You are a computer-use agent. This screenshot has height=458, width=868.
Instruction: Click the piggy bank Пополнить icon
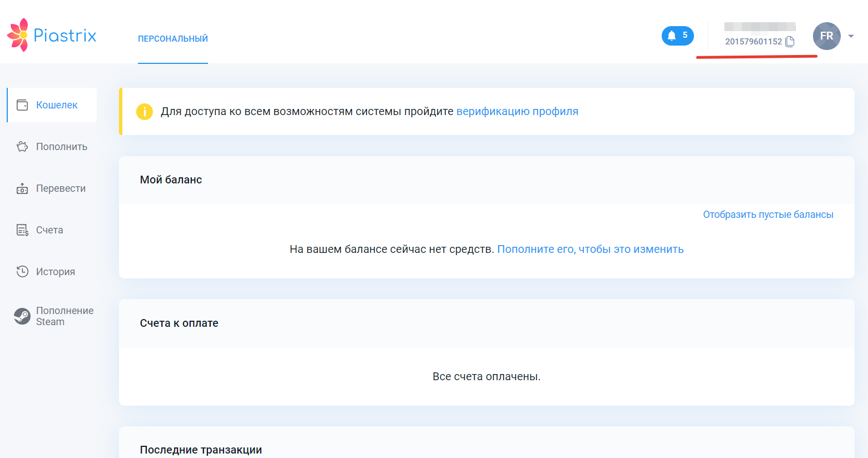click(x=22, y=147)
